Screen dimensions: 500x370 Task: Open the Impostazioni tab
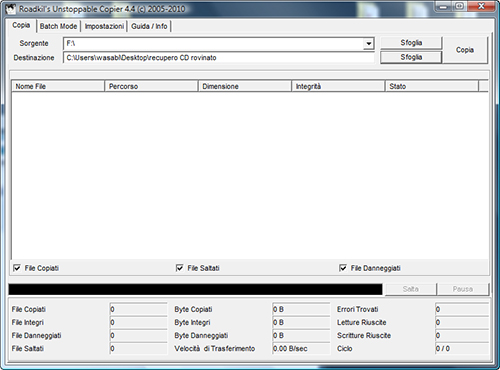[104, 26]
